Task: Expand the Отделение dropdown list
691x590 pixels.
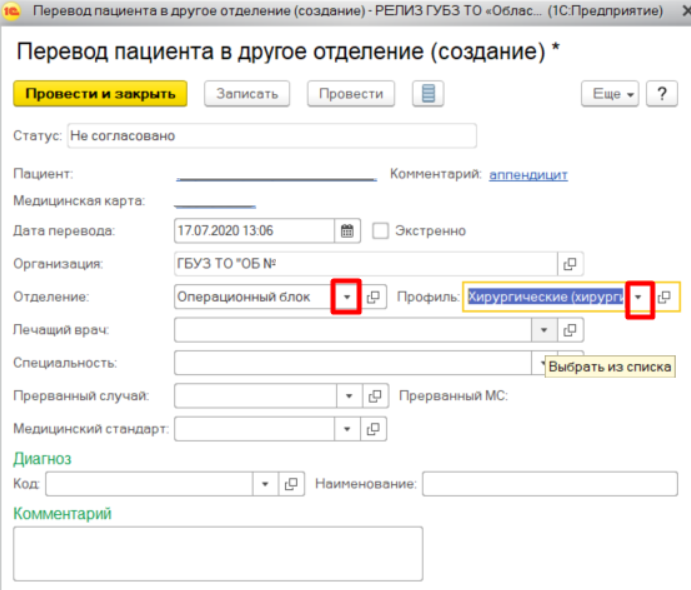Action: [x=346, y=297]
